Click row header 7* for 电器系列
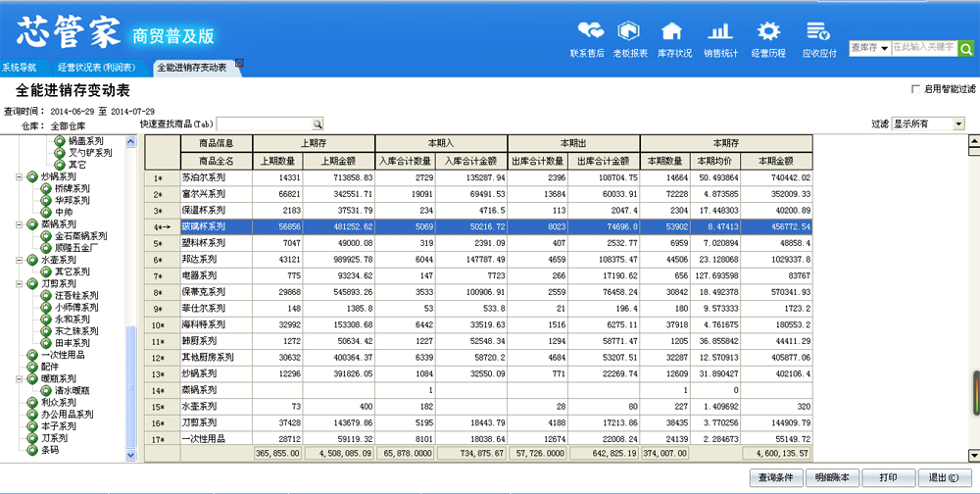The image size is (980, 494). point(163,275)
